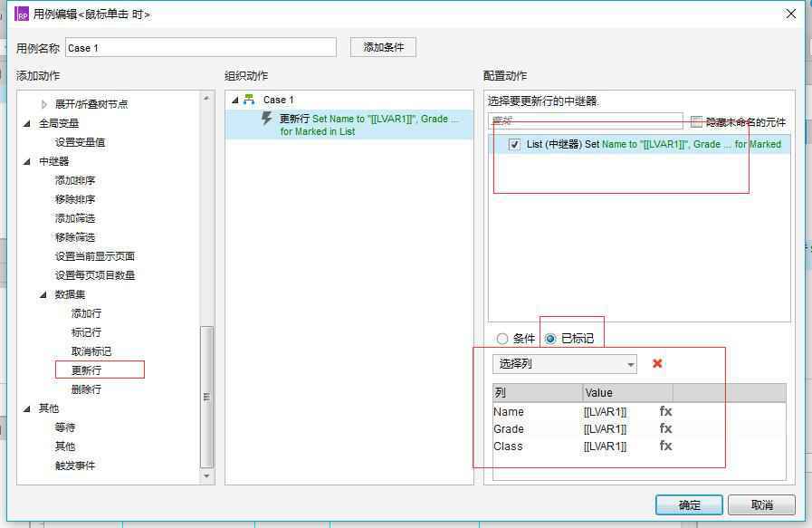Open fx editor for Name value
The image size is (812, 528).
[665, 411]
